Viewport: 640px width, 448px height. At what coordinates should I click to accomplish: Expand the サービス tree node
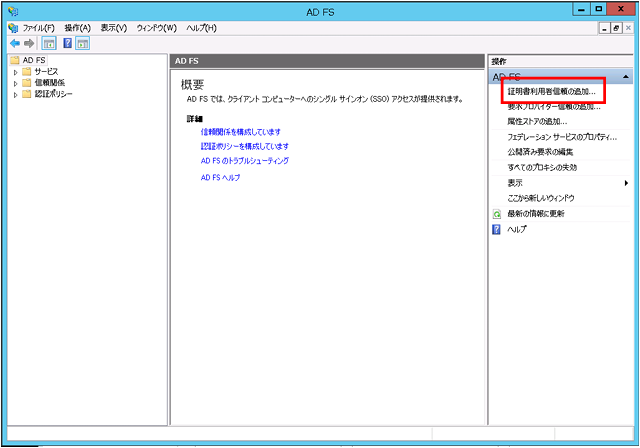tap(16, 72)
